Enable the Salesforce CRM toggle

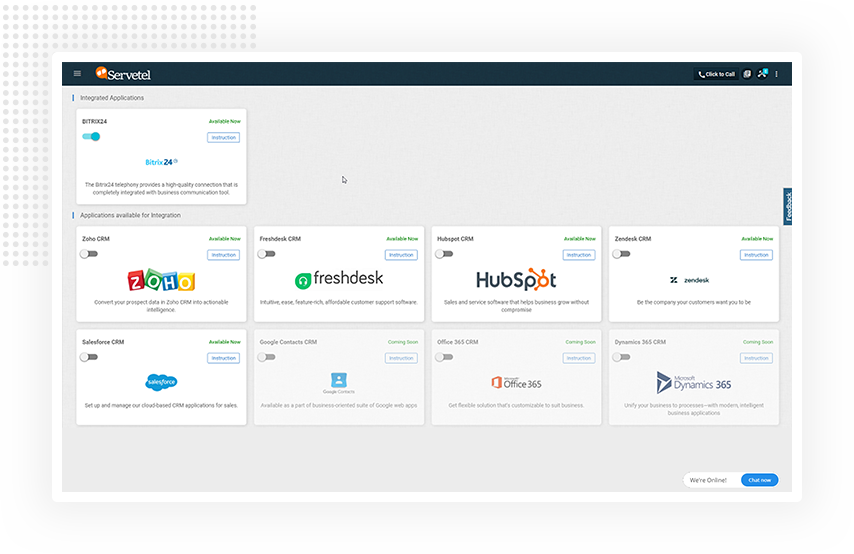pyautogui.click(x=89, y=357)
